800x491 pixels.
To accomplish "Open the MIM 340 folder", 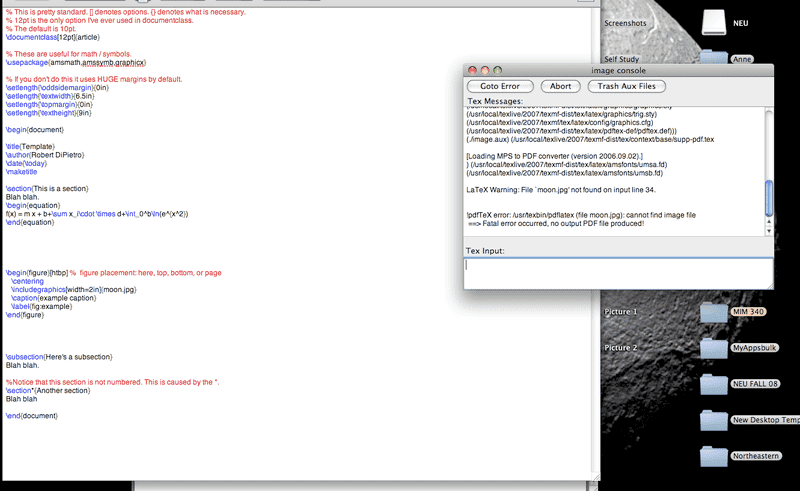I will (x=715, y=312).
